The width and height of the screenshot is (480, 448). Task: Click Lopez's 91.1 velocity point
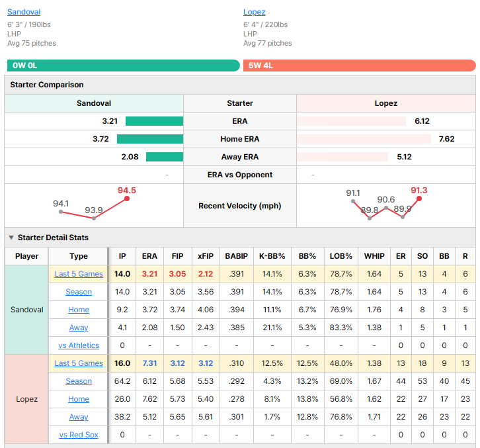tap(353, 201)
